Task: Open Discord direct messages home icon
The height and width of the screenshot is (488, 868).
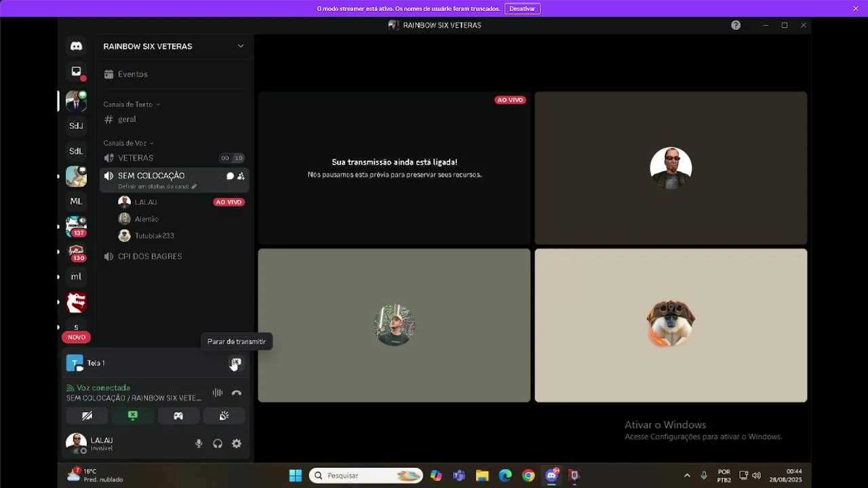Action: pyautogui.click(x=76, y=46)
